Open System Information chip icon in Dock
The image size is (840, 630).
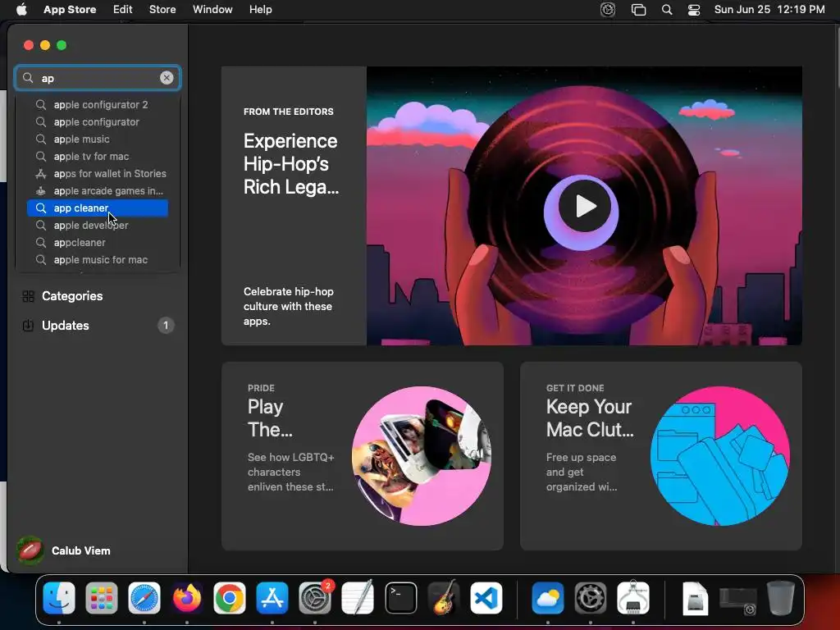click(x=633, y=598)
